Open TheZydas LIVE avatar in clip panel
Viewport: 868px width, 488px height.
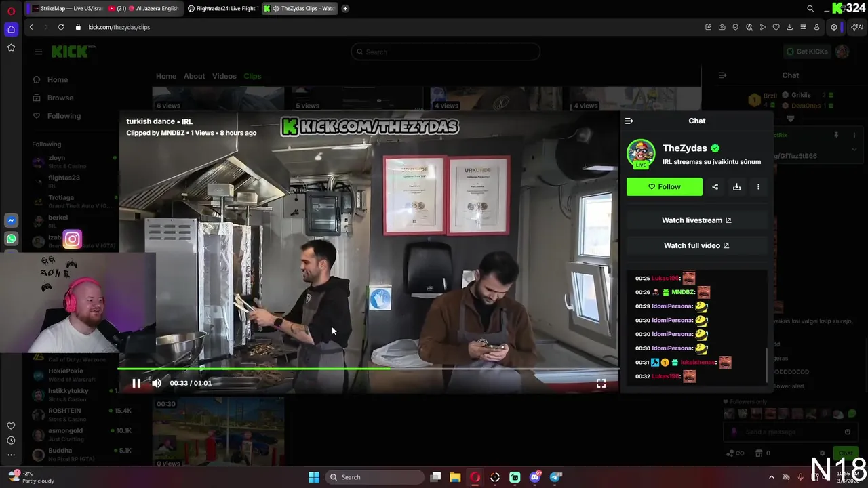(x=641, y=154)
